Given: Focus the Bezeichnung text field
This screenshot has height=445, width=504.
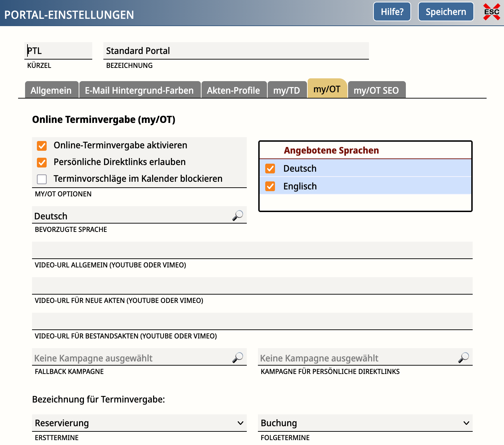Looking at the screenshot, I should 236,51.
